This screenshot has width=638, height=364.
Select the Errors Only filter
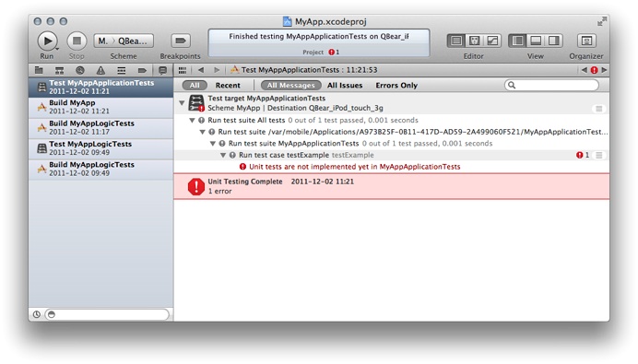396,85
